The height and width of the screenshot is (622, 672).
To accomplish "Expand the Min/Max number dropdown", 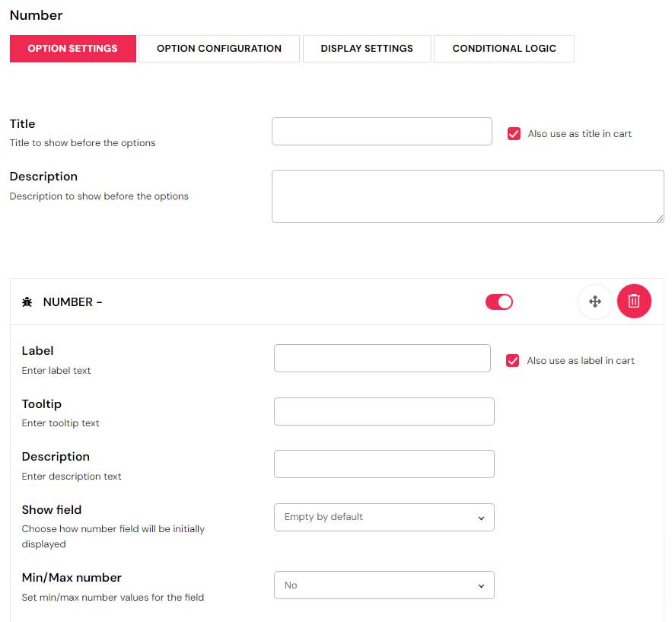I will [x=384, y=585].
